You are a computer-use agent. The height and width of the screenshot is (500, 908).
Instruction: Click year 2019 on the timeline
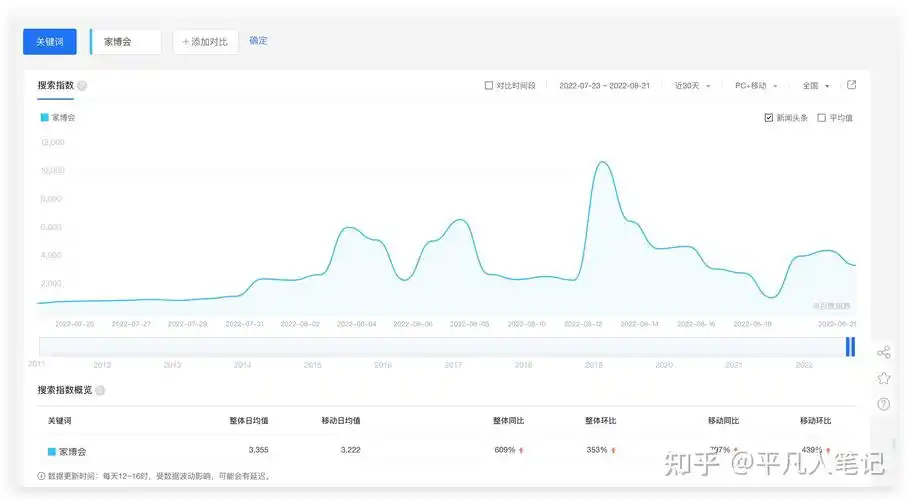(x=594, y=365)
